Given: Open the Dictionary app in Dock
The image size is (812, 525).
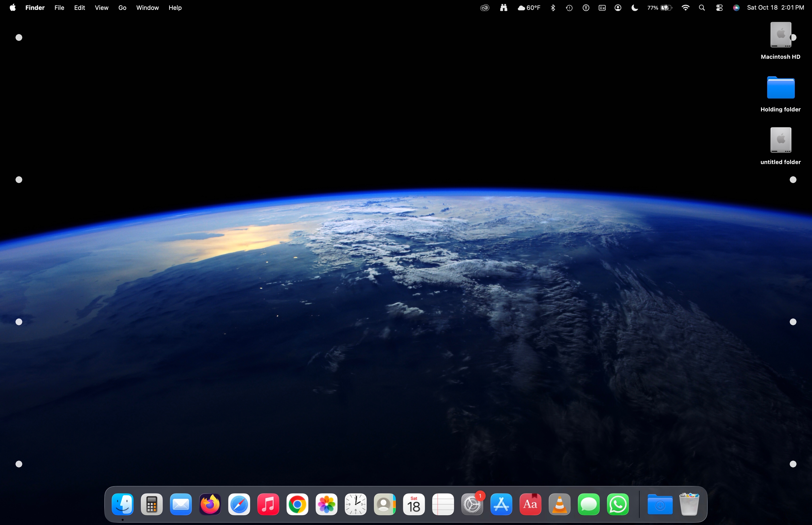Looking at the screenshot, I should click(x=530, y=504).
